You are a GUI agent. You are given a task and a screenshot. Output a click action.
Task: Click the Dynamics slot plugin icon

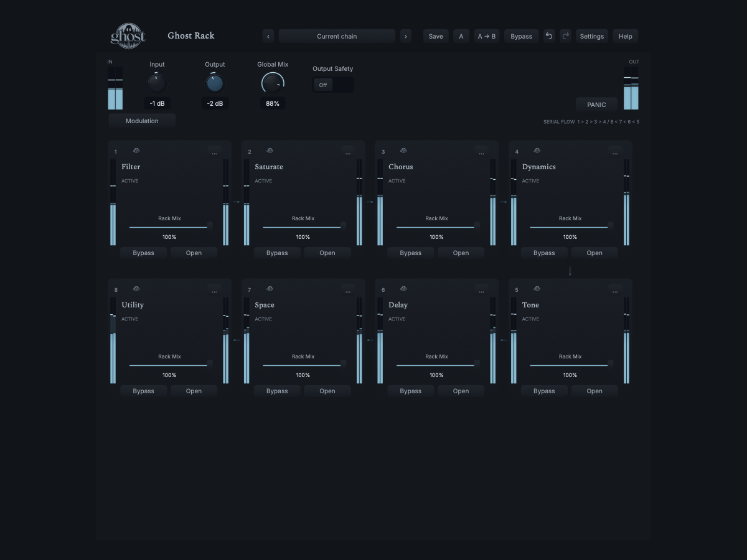(537, 151)
